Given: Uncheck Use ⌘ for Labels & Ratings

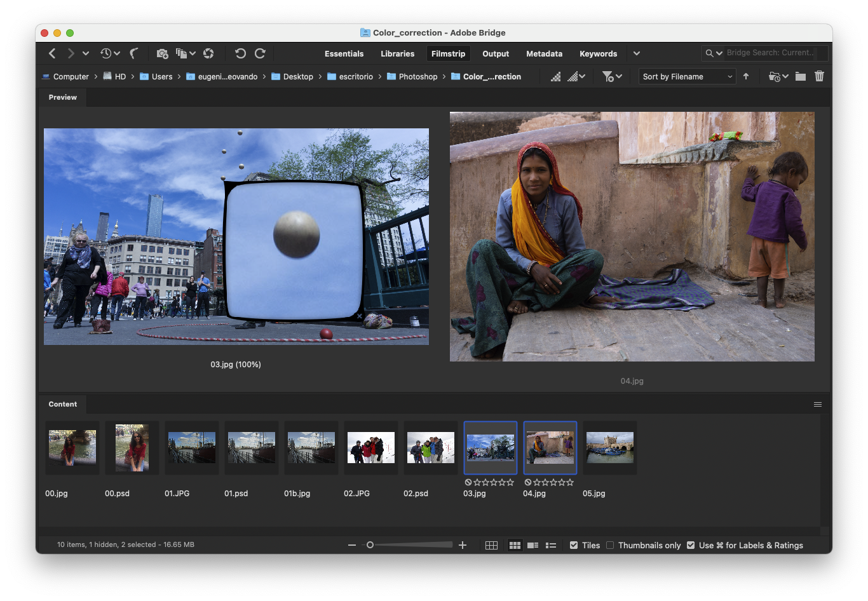Looking at the screenshot, I should pos(690,545).
